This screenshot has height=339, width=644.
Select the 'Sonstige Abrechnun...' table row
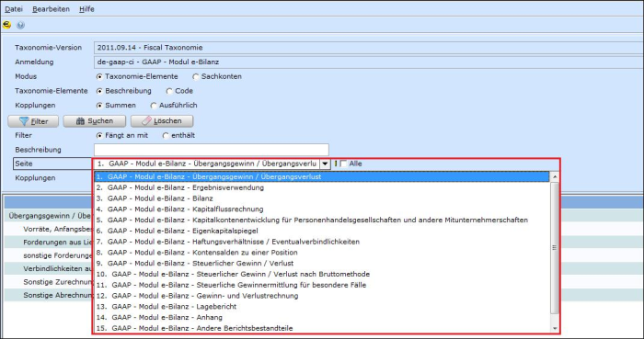(49, 295)
